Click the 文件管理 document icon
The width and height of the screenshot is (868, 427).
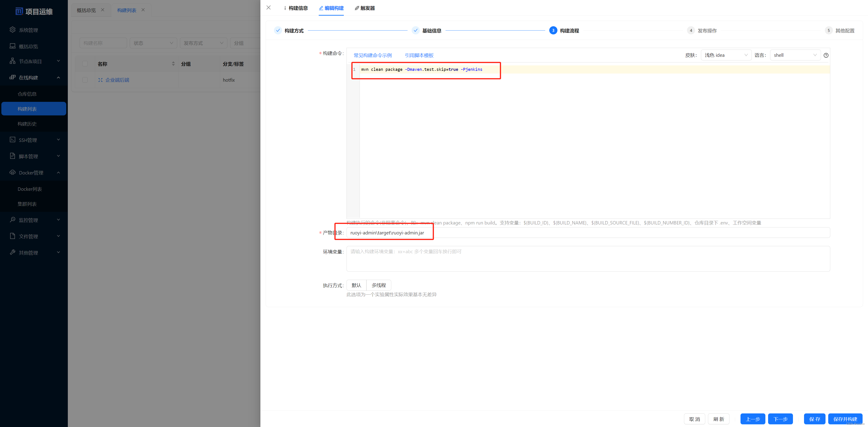tap(12, 236)
